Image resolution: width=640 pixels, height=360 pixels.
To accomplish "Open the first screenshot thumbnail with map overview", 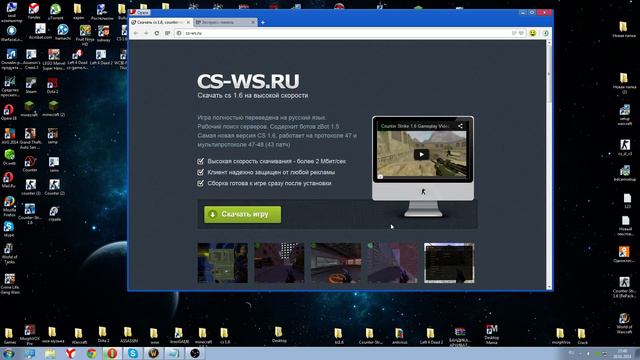I will tap(222, 263).
